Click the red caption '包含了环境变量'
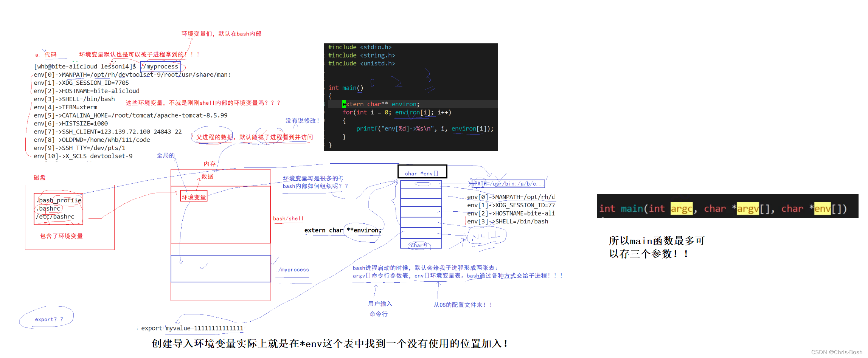Screen dimensions: 868x358 click(x=61, y=236)
